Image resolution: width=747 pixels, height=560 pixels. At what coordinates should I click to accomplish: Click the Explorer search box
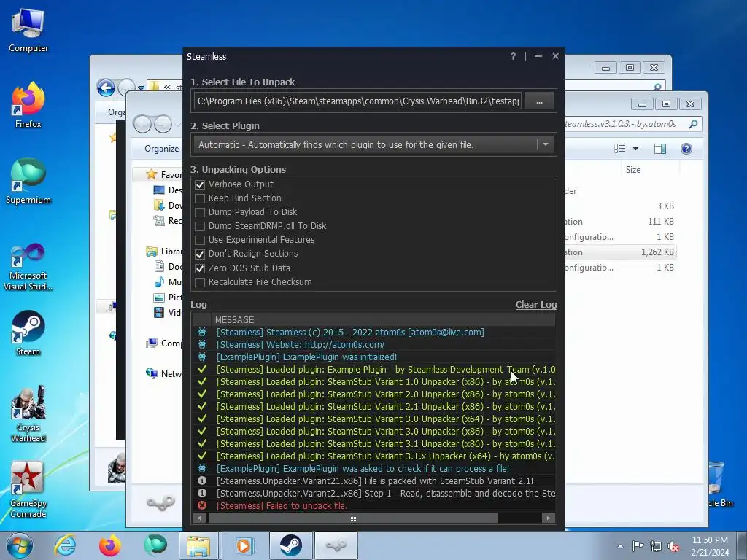tap(632, 124)
